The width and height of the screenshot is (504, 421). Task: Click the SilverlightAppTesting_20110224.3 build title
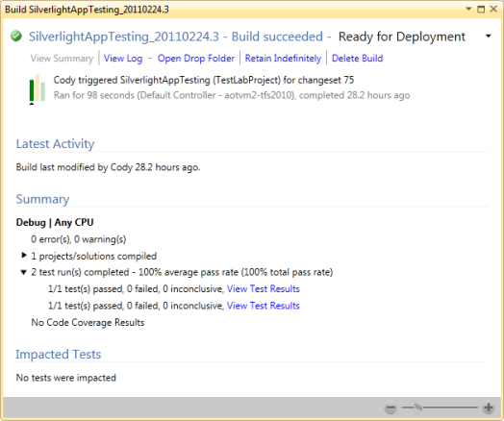pyautogui.click(x=124, y=37)
